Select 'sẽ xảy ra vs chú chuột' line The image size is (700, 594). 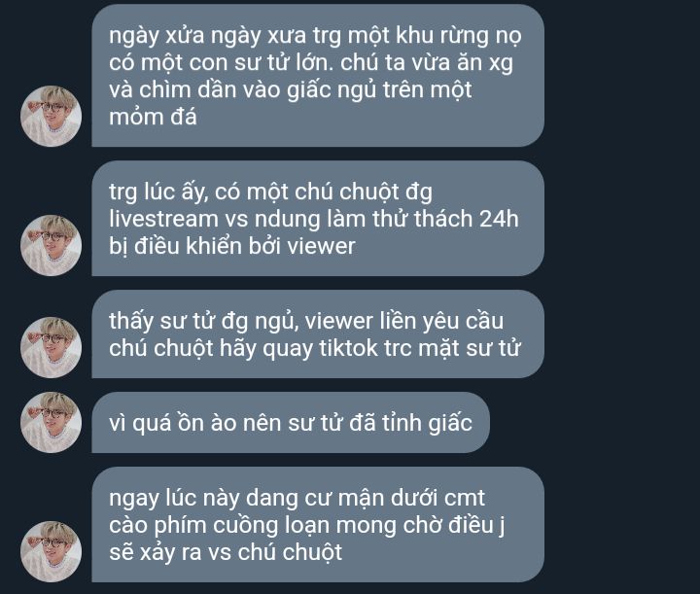click(x=226, y=553)
